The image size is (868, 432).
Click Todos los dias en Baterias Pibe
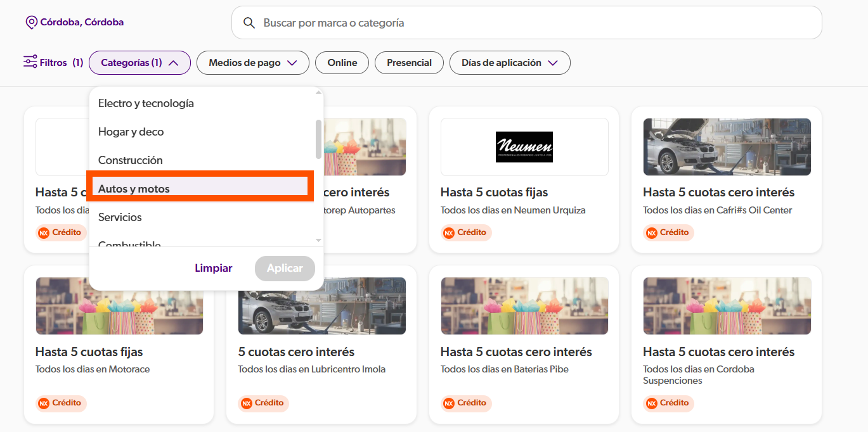click(505, 369)
